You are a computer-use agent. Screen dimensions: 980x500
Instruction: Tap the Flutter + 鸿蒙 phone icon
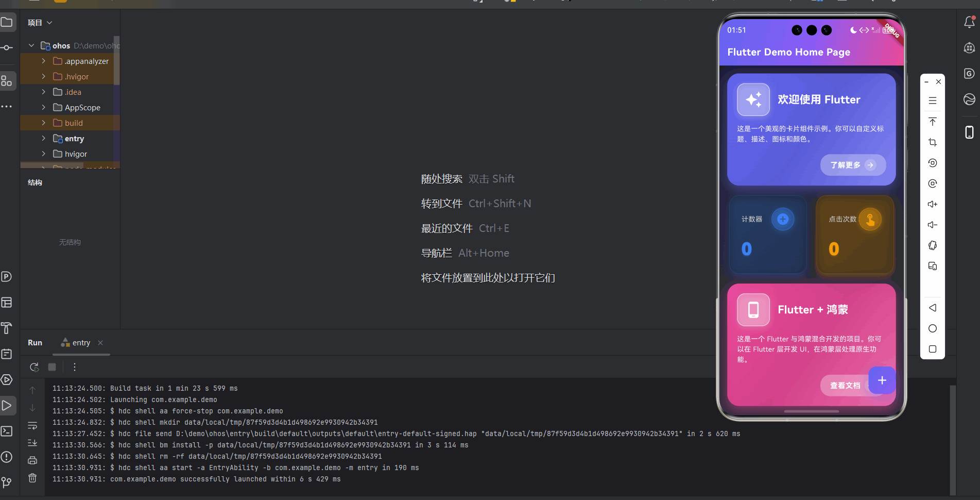click(753, 310)
